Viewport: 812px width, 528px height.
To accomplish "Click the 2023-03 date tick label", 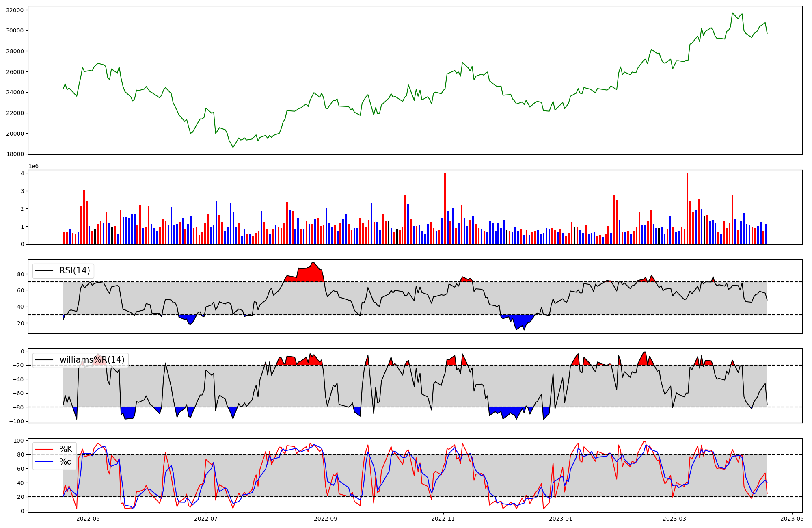I will pyautogui.click(x=674, y=519).
